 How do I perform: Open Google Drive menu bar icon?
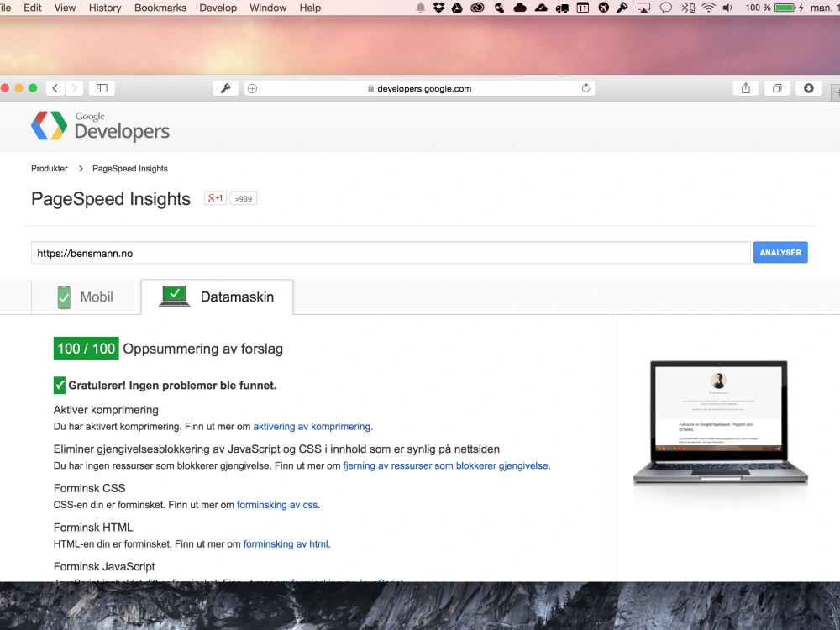[457, 8]
